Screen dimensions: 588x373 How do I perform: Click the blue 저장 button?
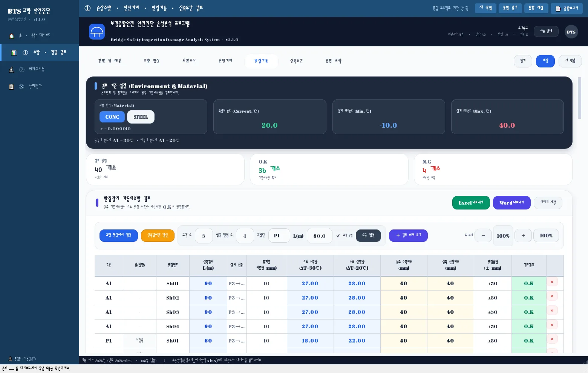545,61
